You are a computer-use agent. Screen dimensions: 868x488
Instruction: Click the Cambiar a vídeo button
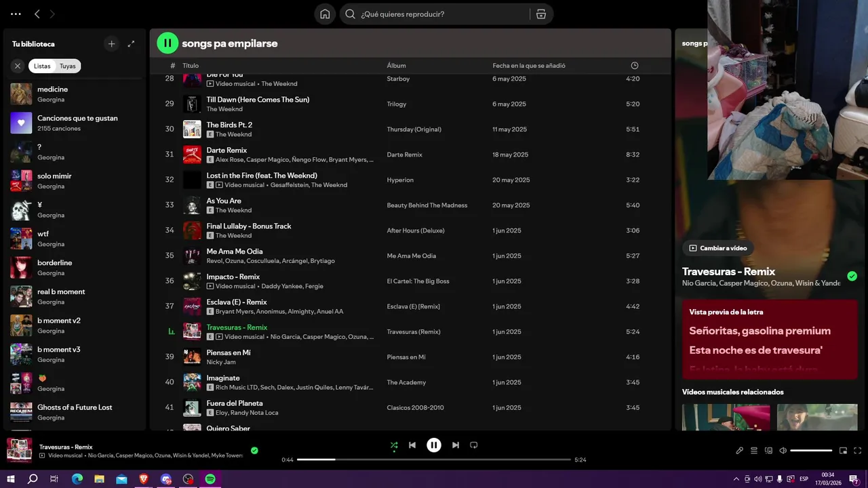(718, 248)
